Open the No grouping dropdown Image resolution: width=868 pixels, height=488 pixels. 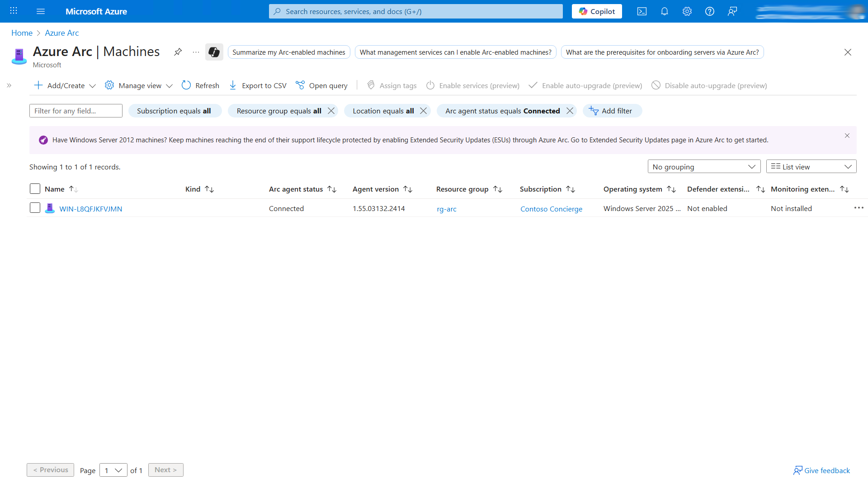(x=704, y=166)
